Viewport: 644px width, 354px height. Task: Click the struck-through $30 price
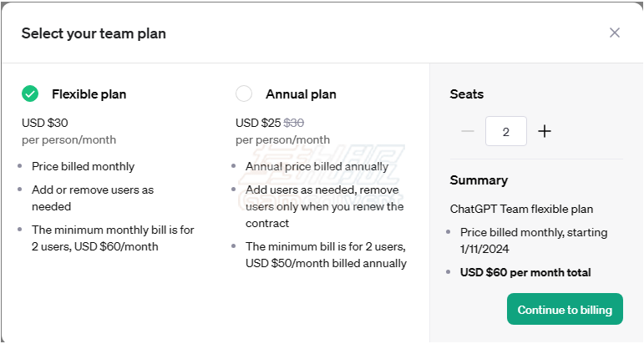(294, 123)
